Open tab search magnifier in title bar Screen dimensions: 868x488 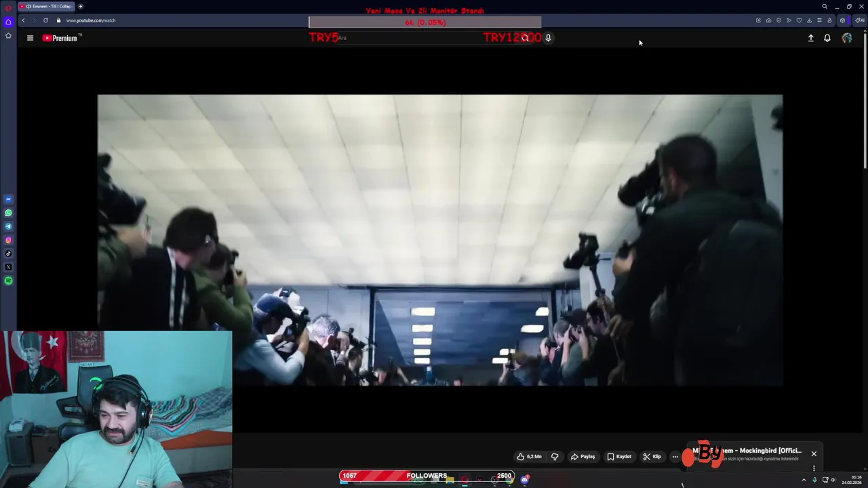click(825, 7)
